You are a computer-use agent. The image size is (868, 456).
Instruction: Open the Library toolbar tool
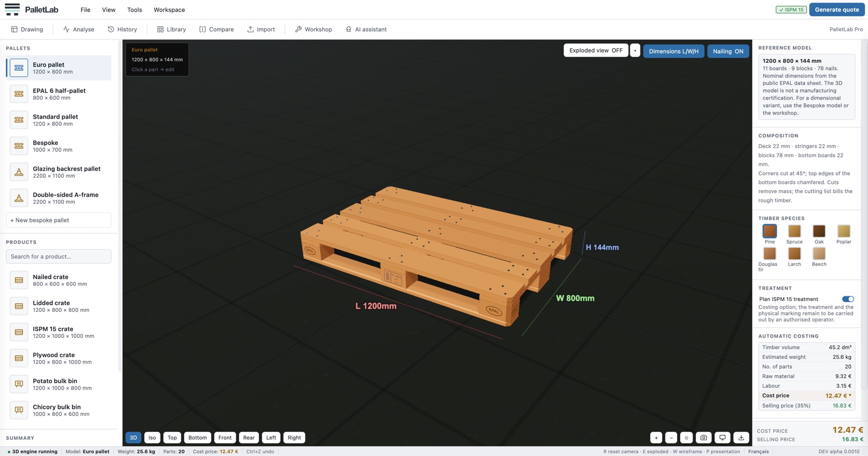tap(171, 29)
